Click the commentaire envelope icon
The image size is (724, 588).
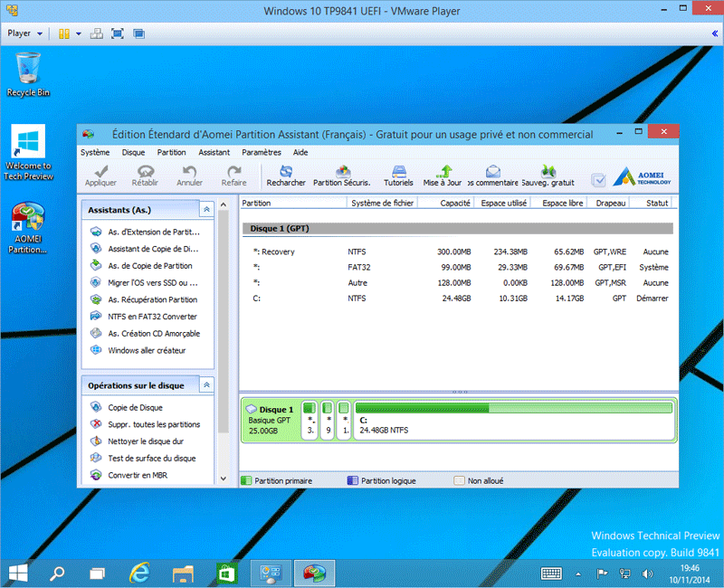492,172
